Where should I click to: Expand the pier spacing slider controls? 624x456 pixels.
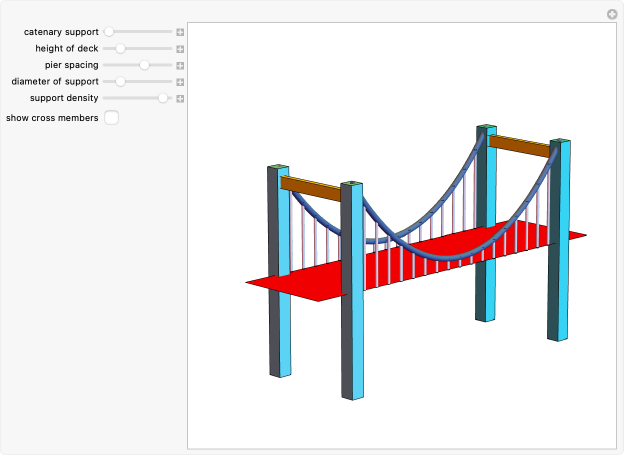(180, 65)
